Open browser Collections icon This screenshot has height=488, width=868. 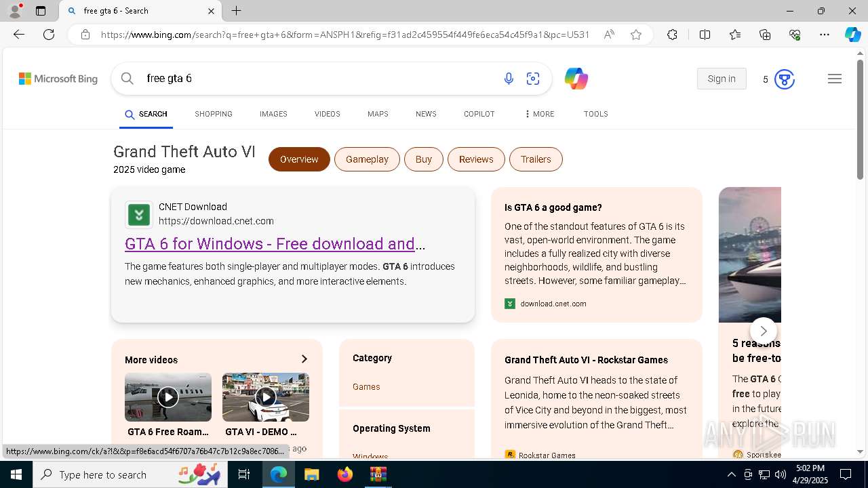(x=765, y=35)
